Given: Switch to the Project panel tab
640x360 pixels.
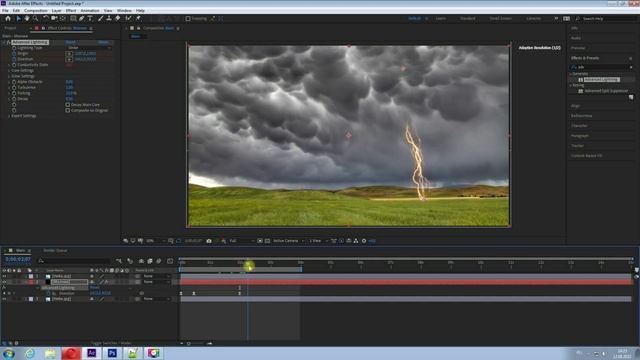Looking at the screenshot, I should tap(10, 28).
